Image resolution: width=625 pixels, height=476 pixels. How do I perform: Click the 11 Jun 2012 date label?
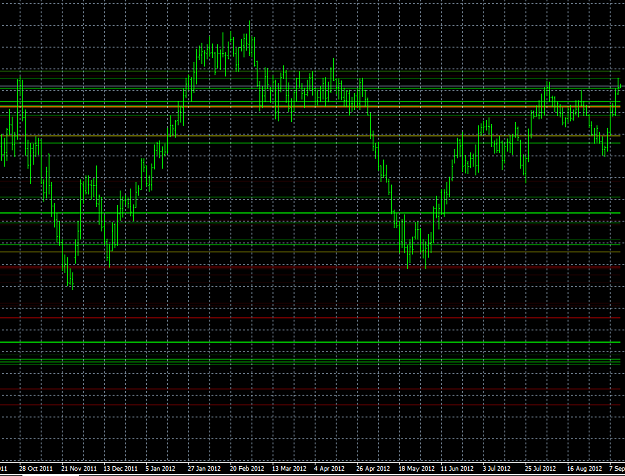[x=457, y=468]
